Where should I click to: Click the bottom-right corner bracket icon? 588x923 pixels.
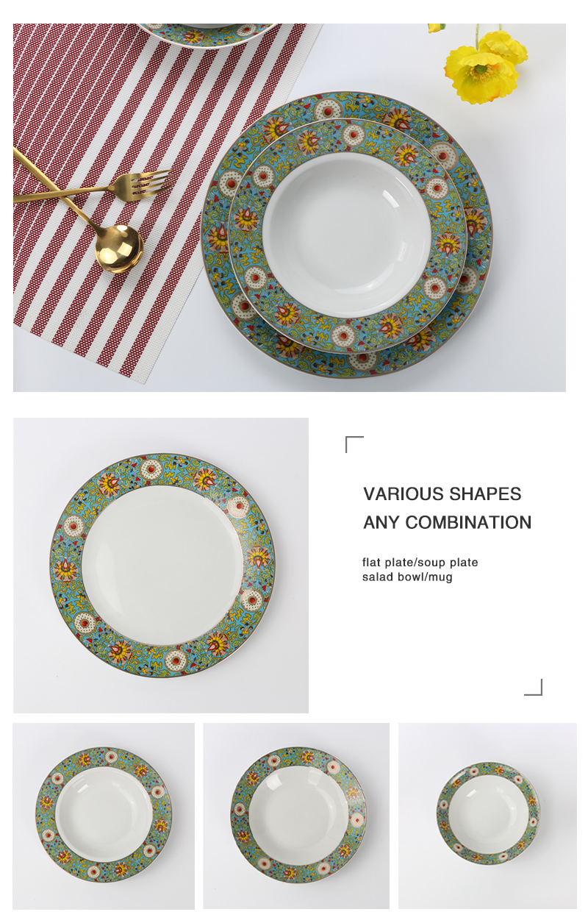[534, 687]
